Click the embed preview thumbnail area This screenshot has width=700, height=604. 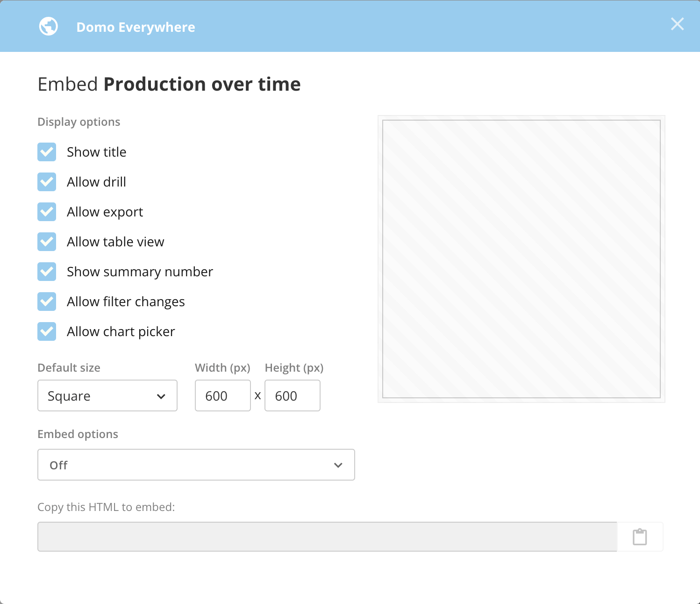(x=521, y=259)
